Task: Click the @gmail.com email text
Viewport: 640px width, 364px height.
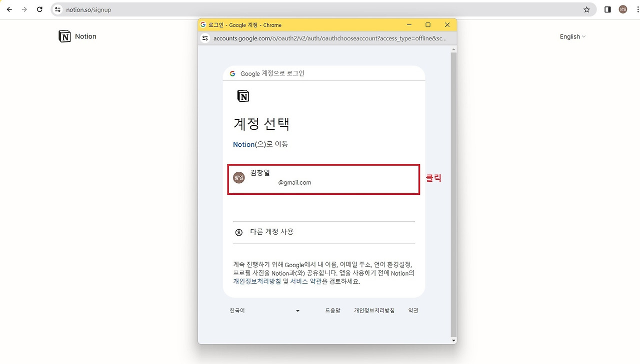Action: [295, 183]
